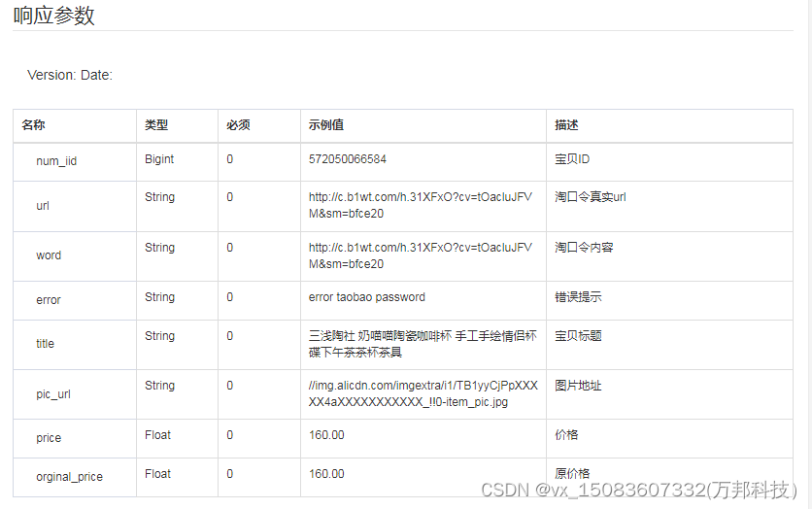Click the price parameter name

(x=49, y=438)
